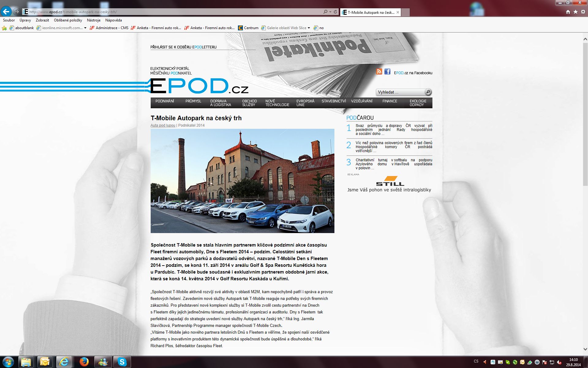Click the orange speaker tray icon

[485, 362]
